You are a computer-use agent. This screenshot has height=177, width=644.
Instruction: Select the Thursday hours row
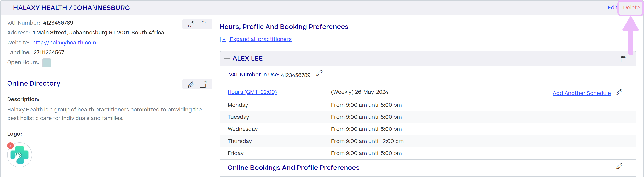428,141
